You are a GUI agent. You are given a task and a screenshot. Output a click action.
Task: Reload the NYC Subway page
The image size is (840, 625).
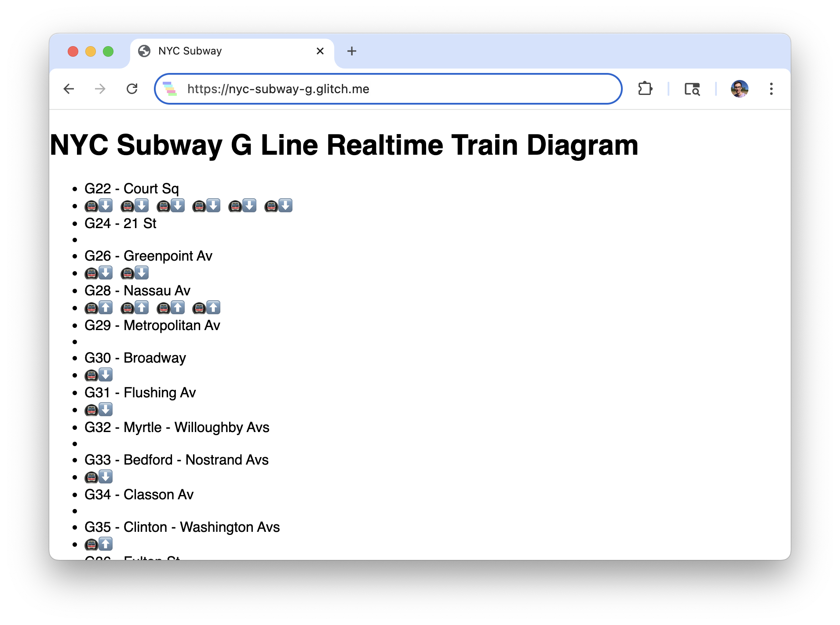pos(132,89)
